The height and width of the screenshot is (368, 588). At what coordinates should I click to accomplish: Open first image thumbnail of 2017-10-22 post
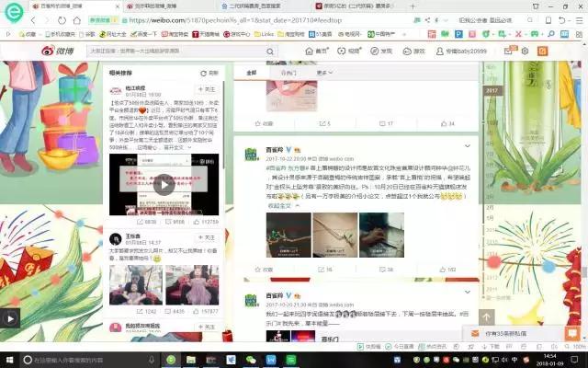coord(288,236)
